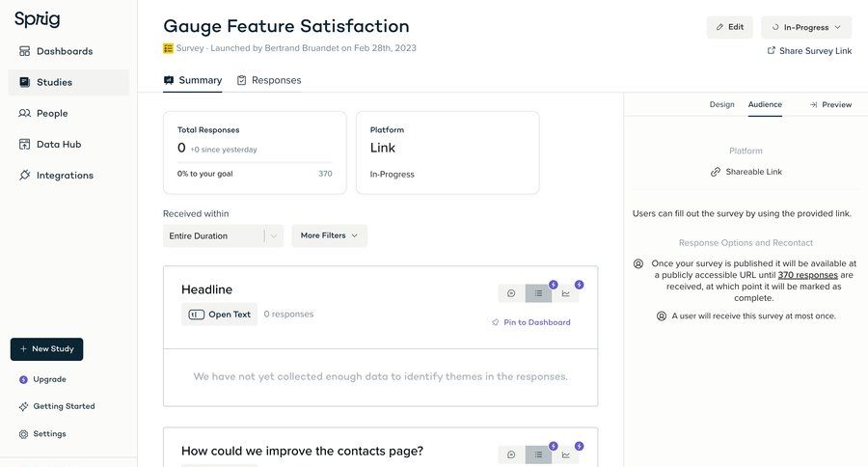Open the In-Progress status dropdown
868x467 pixels.
805,27
